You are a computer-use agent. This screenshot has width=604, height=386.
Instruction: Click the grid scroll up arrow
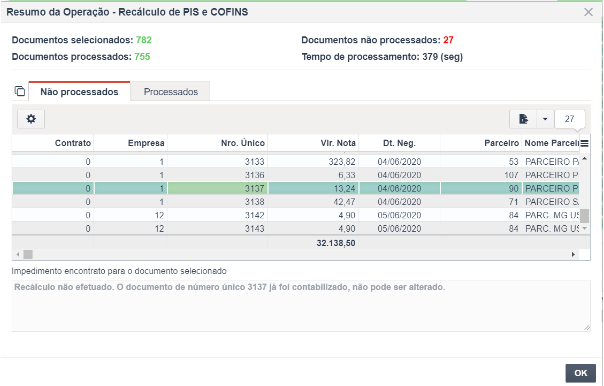(x=584, y=158)
